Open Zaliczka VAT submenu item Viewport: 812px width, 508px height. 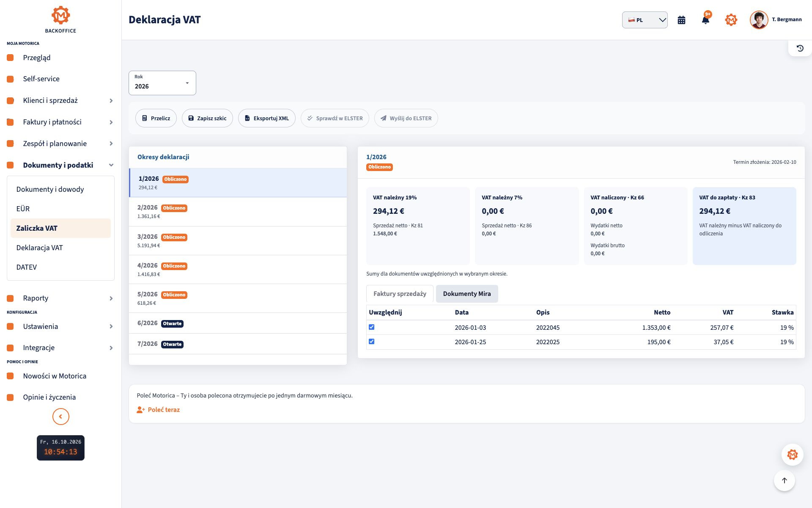click(60, 228)
